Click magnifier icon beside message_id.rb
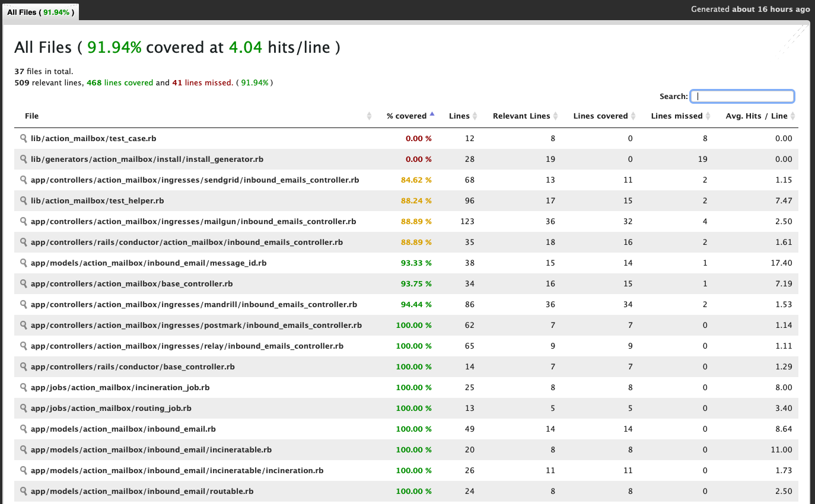The width and height of the screenshot is (815, 504). 24,263
